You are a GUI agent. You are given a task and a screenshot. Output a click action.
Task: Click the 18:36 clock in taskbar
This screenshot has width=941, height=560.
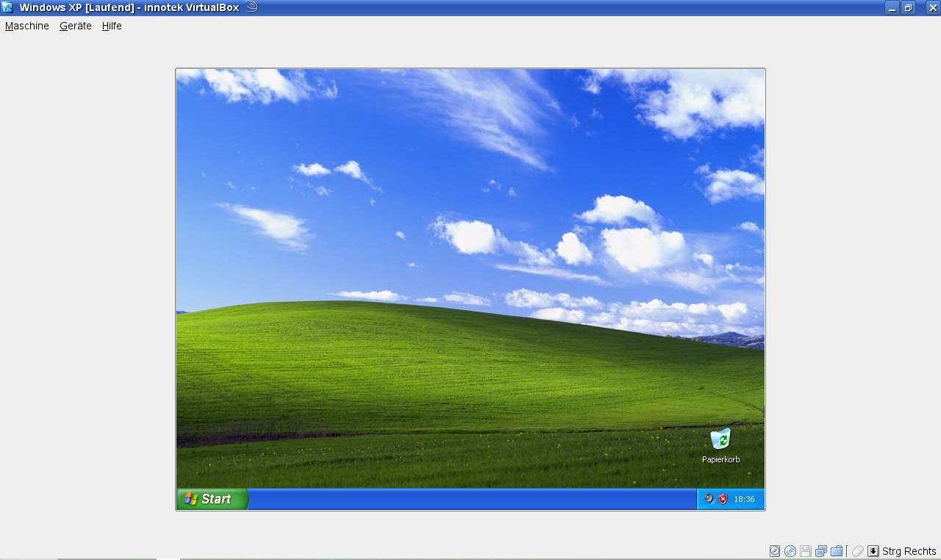(x=744, y=499)
